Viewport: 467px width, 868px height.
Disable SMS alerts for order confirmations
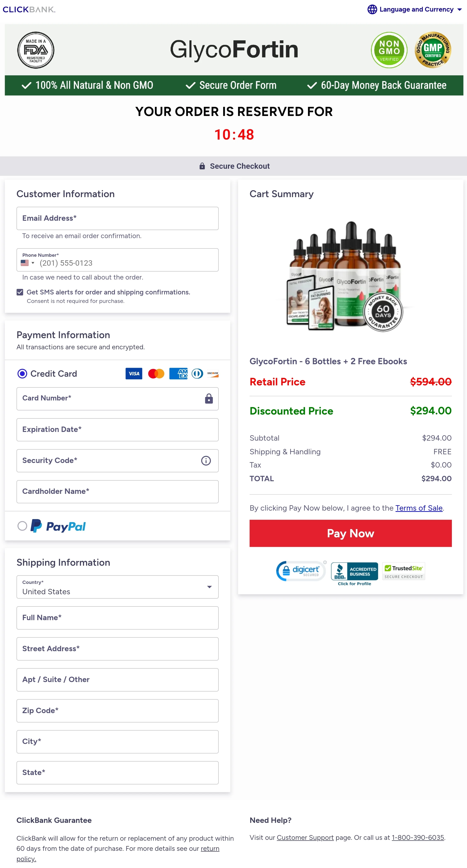pos(20,292)
